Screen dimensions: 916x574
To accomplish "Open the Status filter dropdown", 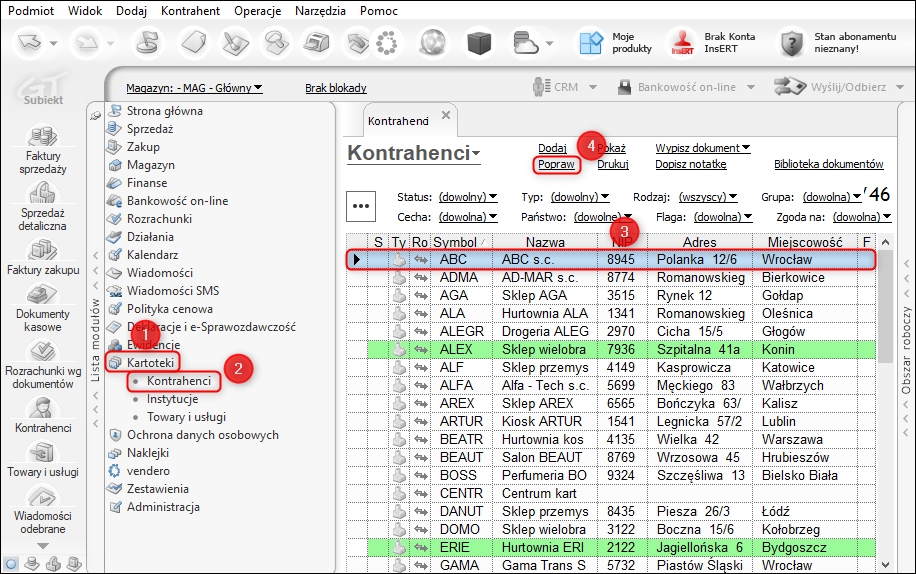I will coord(466,197).
